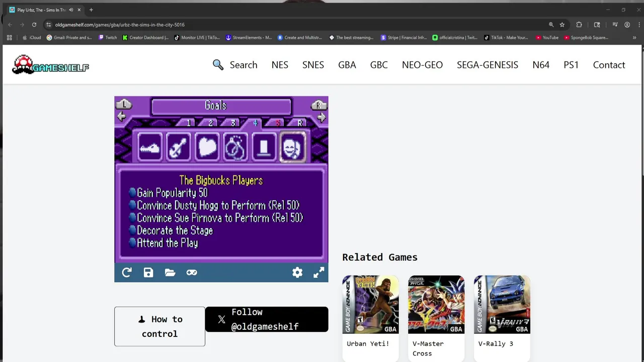Click the R shoulder button in Goals screen
Viewport: 644px width, 362px height.
tap(318, 105)
